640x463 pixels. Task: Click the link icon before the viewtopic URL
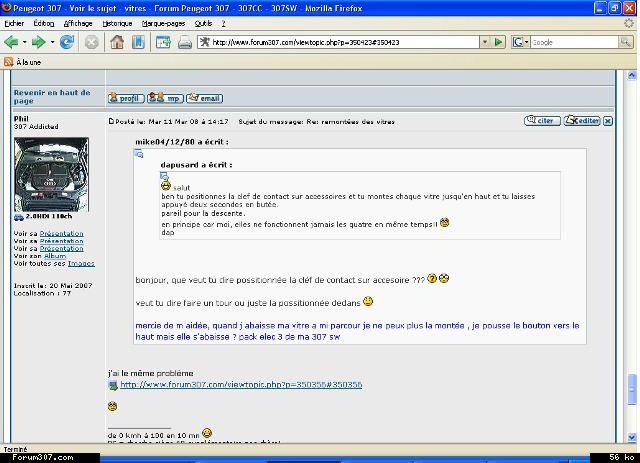[113, 385]
